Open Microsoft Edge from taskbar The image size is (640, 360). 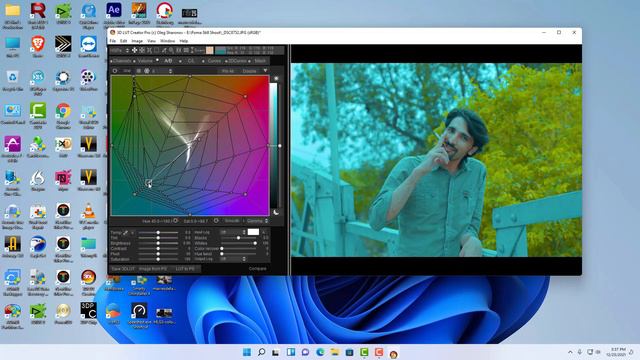(x=320, y=352)
